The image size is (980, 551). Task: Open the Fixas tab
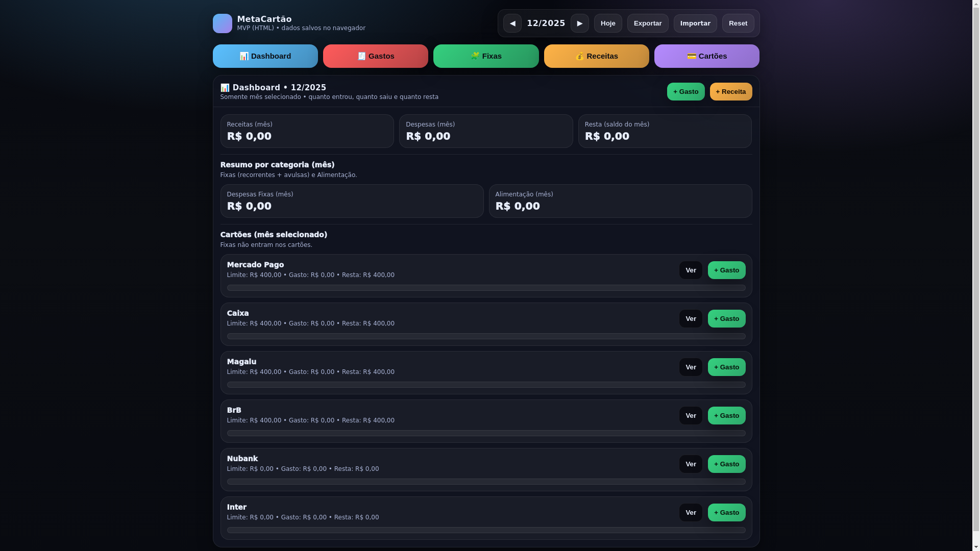pyautogui.click(x=486, y=56)
